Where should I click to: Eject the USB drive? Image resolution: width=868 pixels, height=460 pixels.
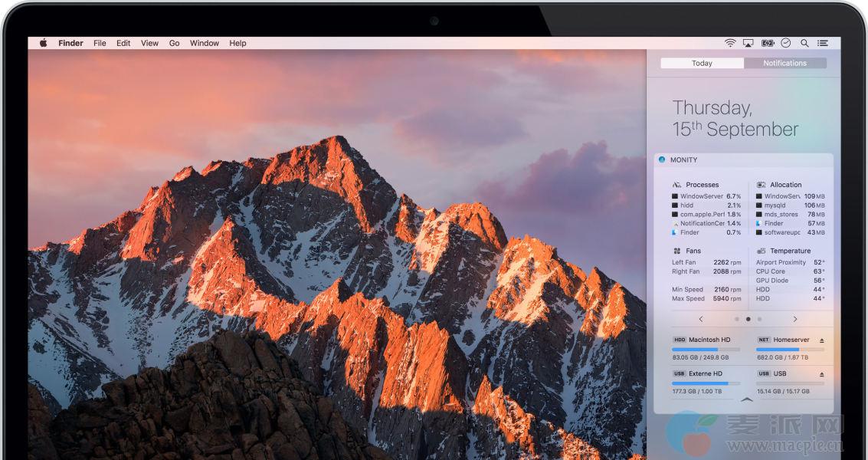coord(822,374)
